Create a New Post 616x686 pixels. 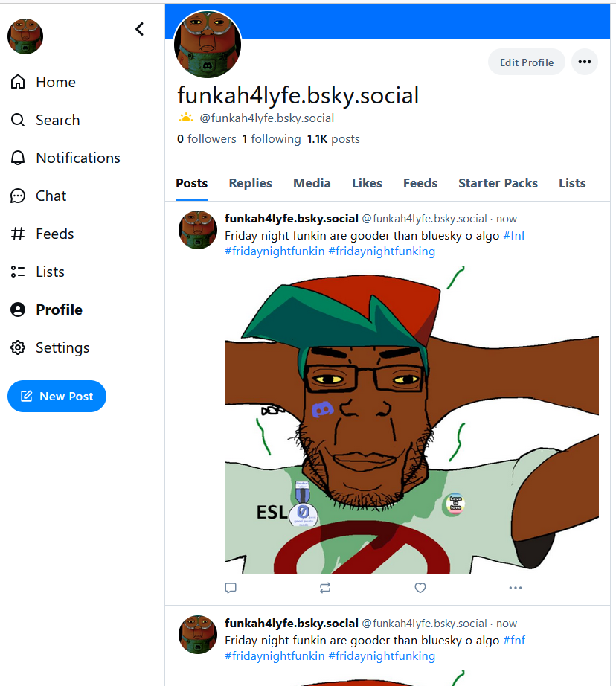click(57, 396)
